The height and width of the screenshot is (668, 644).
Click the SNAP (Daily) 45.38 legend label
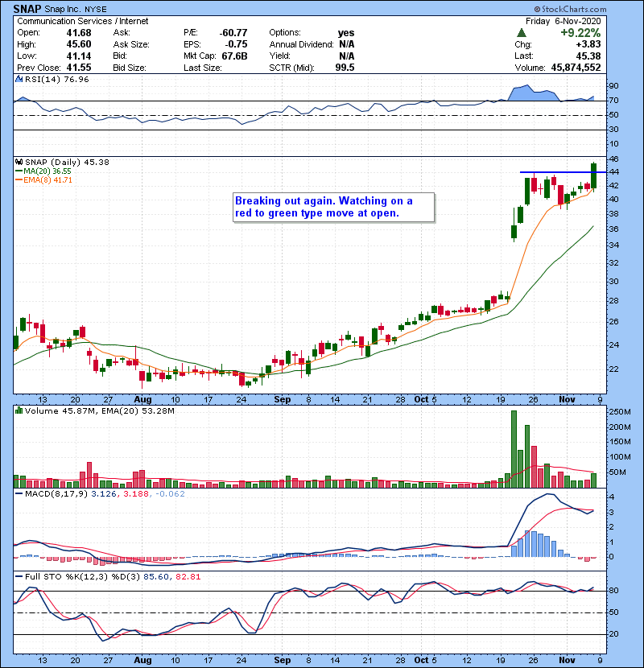pos(67,162)
